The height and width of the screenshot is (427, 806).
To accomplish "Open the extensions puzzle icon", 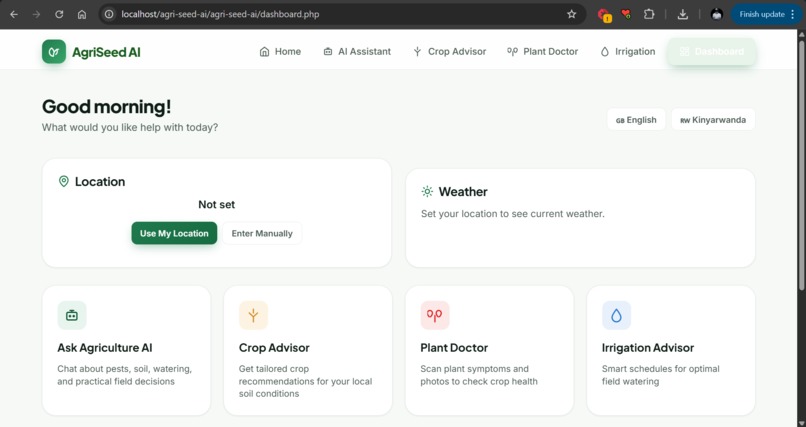I will coord(649,14).
